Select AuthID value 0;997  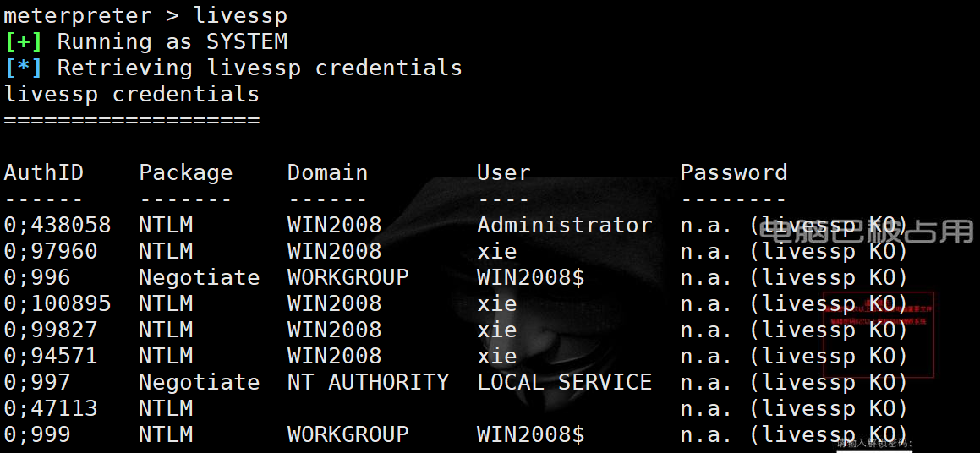pyautogui.click(x=37, y=382)
